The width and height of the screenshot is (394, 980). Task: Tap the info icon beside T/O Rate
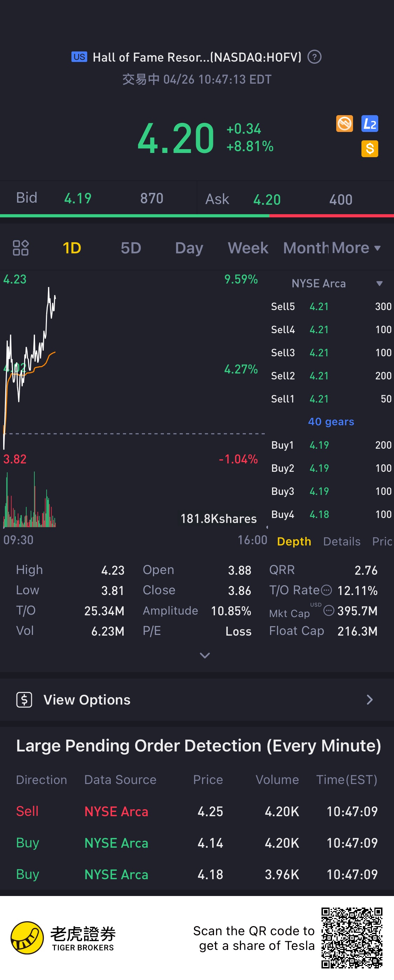point(326,590)
